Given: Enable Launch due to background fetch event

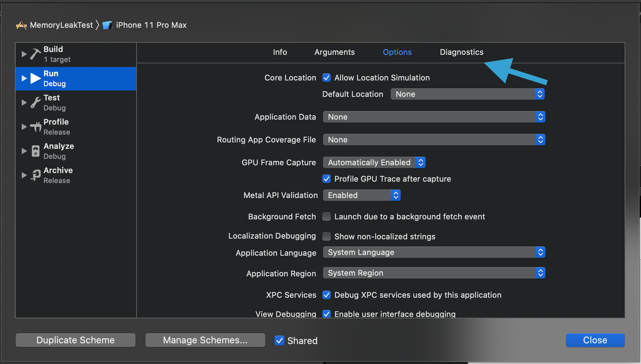Looking at the screenshot, I should [x=327, y=217].
